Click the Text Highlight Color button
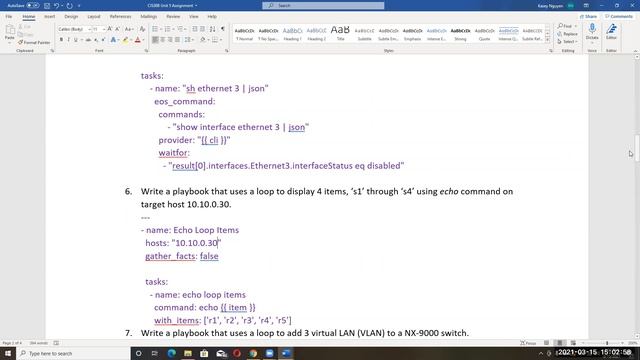This screenshot has width=640, height=360. tap(125, 40)
